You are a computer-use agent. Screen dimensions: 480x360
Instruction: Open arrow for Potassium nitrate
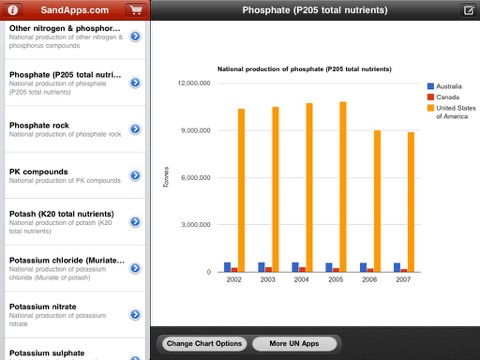(x=135, y=314)
